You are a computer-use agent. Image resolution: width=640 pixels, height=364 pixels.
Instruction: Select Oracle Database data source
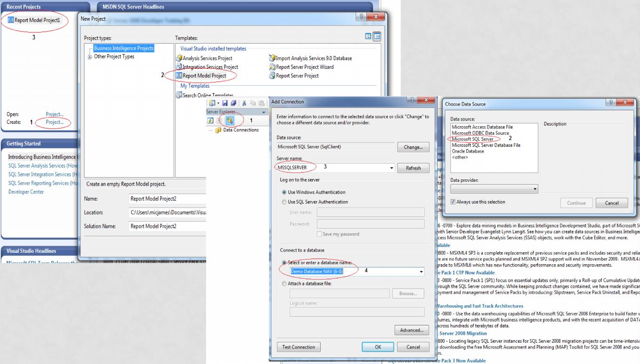coord(467,152)
